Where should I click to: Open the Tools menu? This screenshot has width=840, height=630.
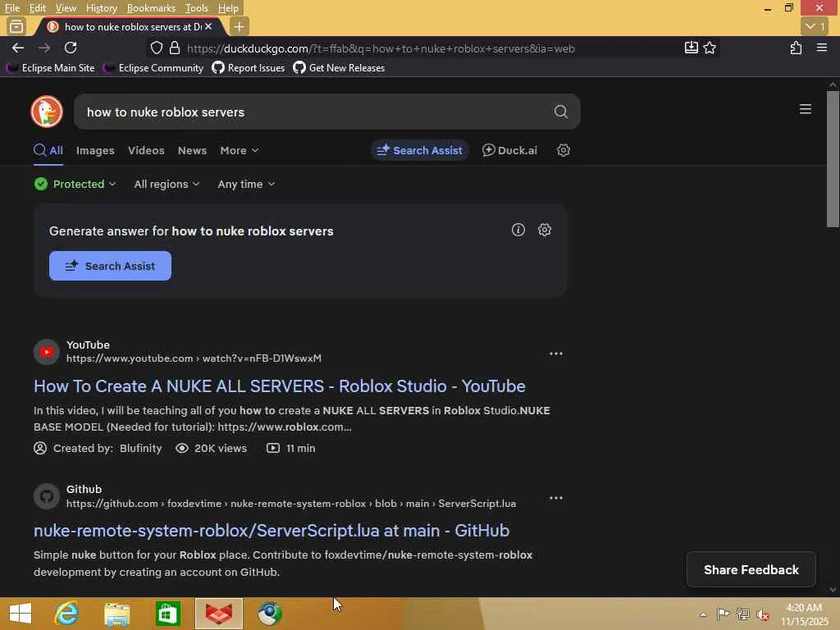tap(196, 8)
